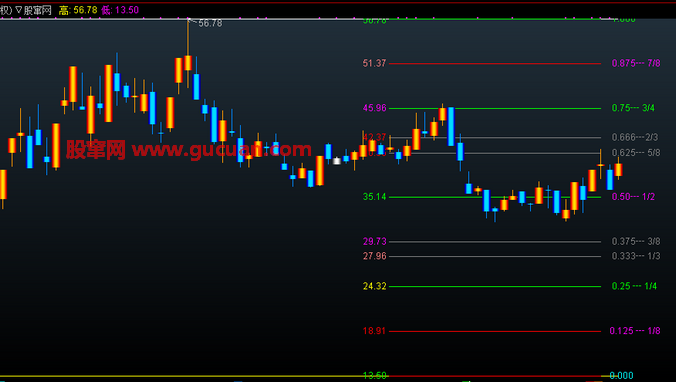Screen dimensions: 676x382
Task: Select the magenta 低: 13.50 readout
Action: (x=120, y=10)
